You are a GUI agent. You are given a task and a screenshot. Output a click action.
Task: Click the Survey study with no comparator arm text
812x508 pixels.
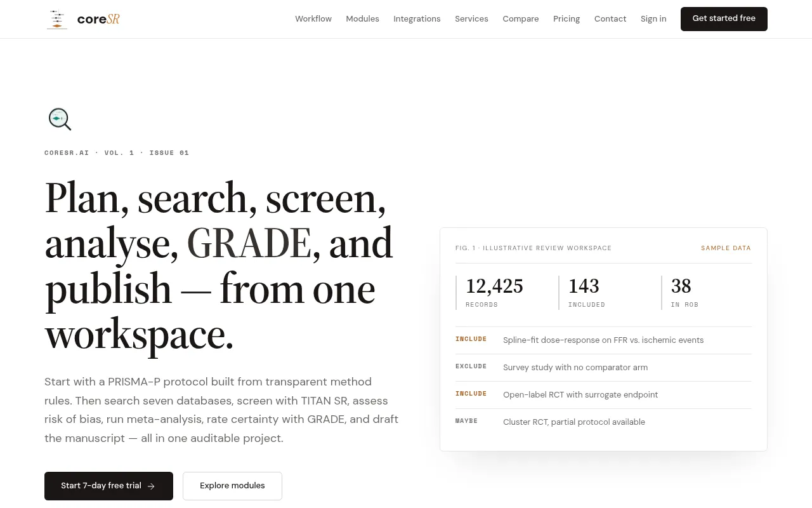575,368
